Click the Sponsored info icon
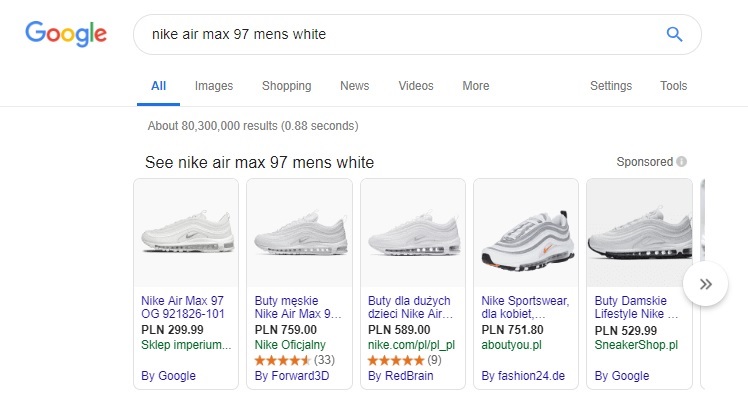Screen dimensions: 748x414 681,162
